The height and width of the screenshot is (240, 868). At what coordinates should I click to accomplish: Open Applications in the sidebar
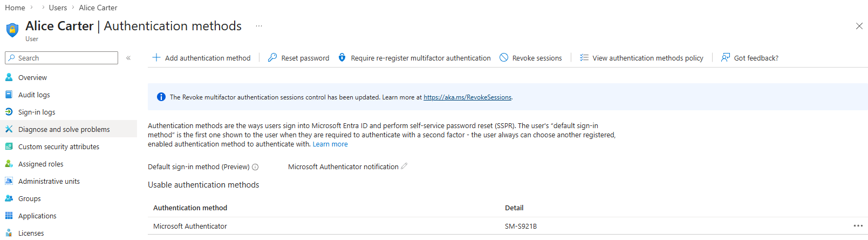pyautogui.click(x=69, y=216)
